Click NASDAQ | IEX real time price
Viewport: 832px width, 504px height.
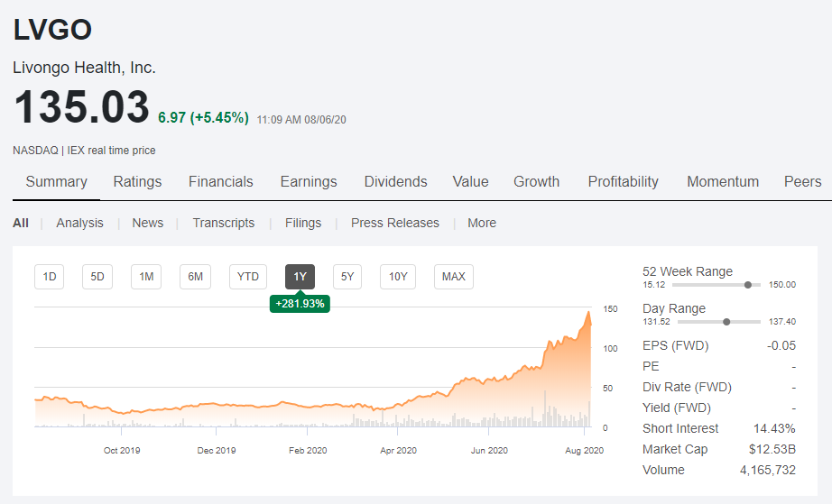coord(84,151)
